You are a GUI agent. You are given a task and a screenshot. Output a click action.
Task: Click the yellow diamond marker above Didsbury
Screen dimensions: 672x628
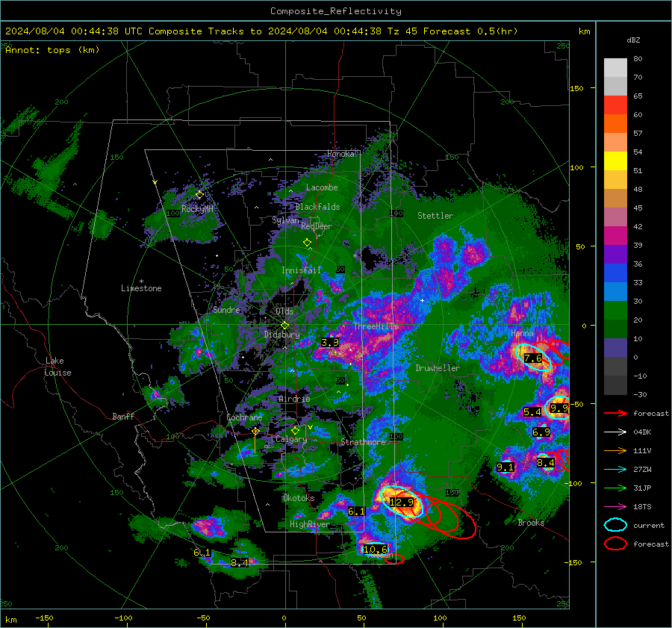click(x=284, y=326)
